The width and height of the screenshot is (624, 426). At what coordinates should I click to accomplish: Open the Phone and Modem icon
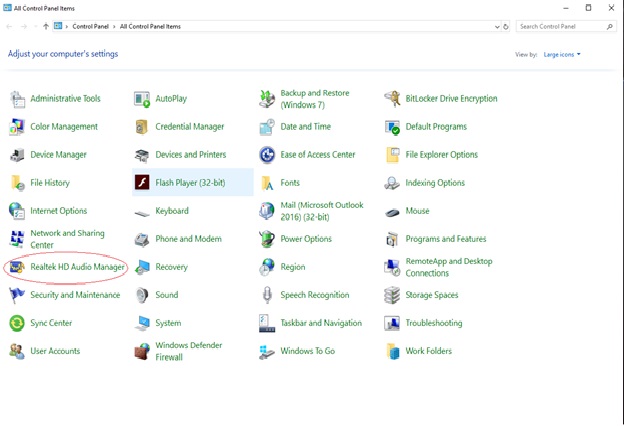142,239
